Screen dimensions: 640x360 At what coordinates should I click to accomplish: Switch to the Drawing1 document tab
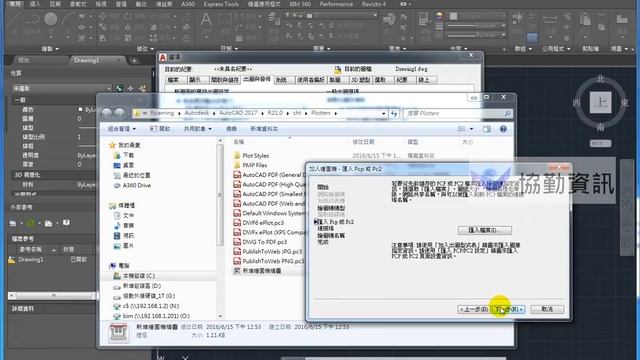87,60
